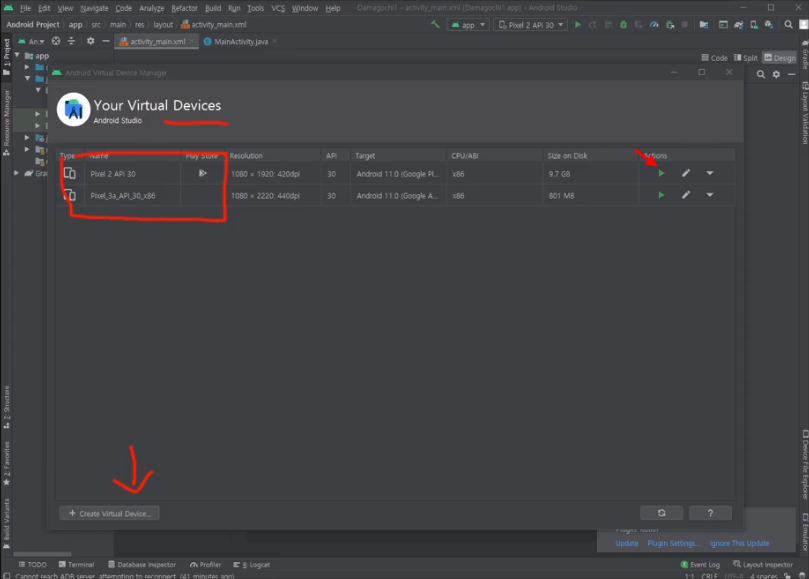
Task: Open Project panel settings gear
Action: [90, 41]
